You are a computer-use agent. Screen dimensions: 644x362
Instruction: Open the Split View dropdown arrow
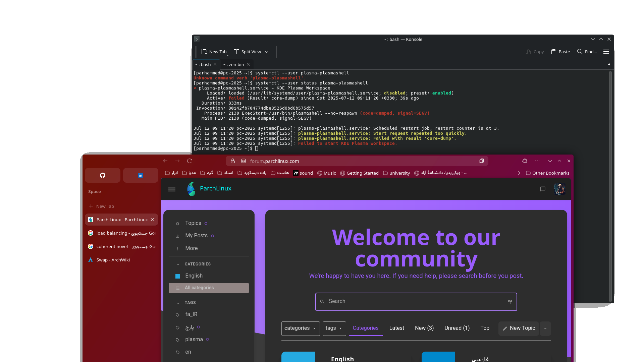pos(267,52)
